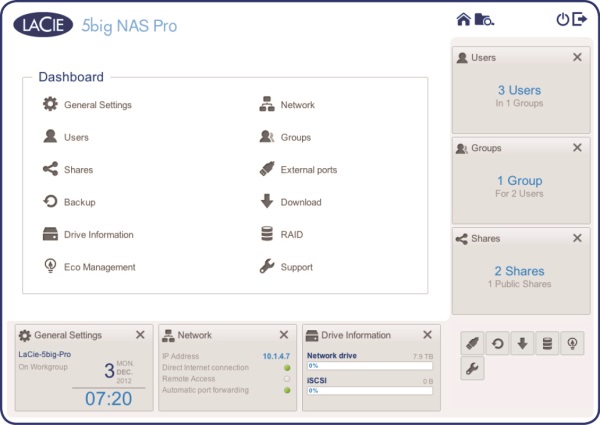Click the 1 Group link in widget
The height and width of the screenshot is (425, 600).
(519, 181)
